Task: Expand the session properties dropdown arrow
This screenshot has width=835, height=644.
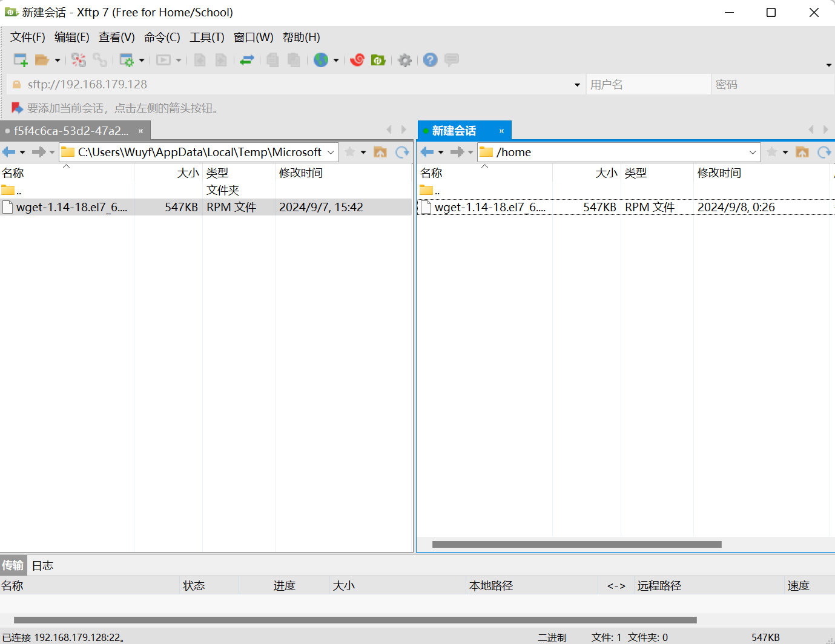Action: tap(142, 61)
